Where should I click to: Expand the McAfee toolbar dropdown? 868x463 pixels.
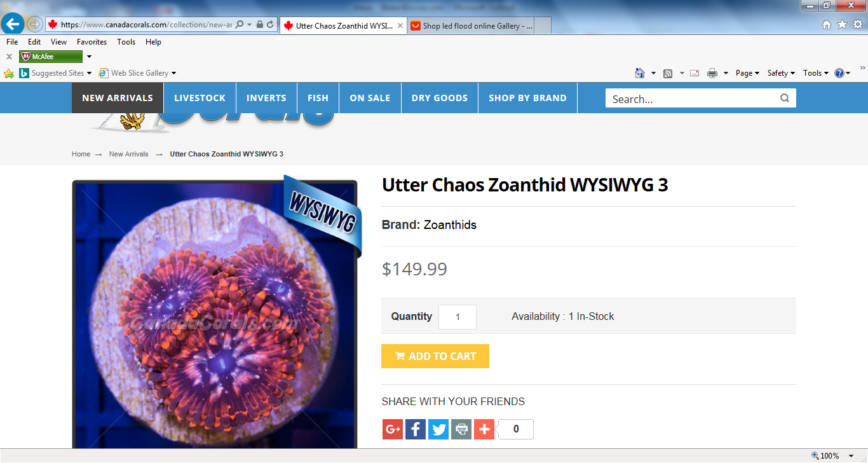[x=89, y=57]
